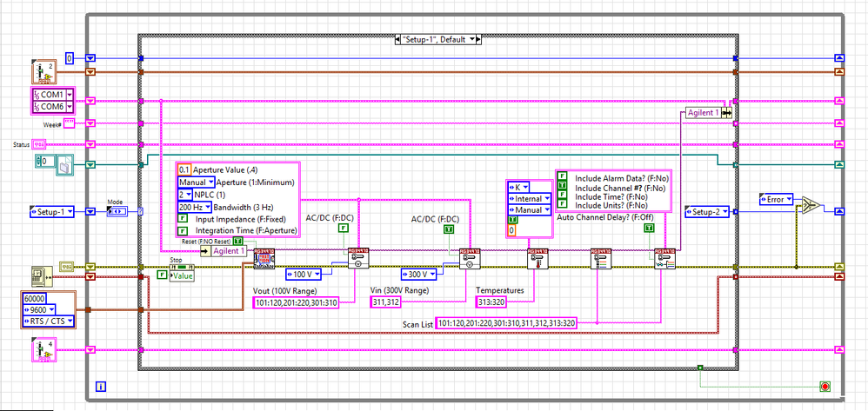The height and width of the screenshot is (411, 868).
Task: Toggle Integration Time boolean constant
Action: [182, 230]
